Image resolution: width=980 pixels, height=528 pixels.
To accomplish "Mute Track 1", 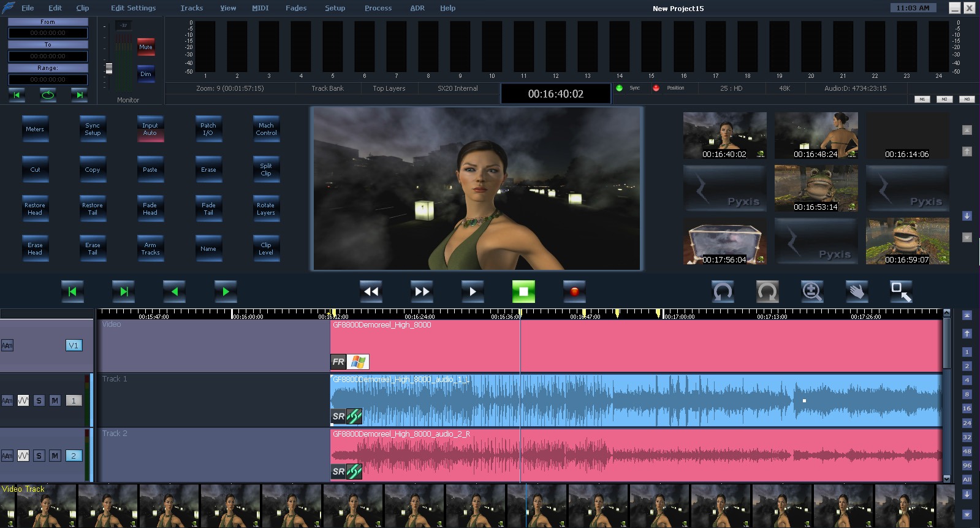I will coord(55,400).
